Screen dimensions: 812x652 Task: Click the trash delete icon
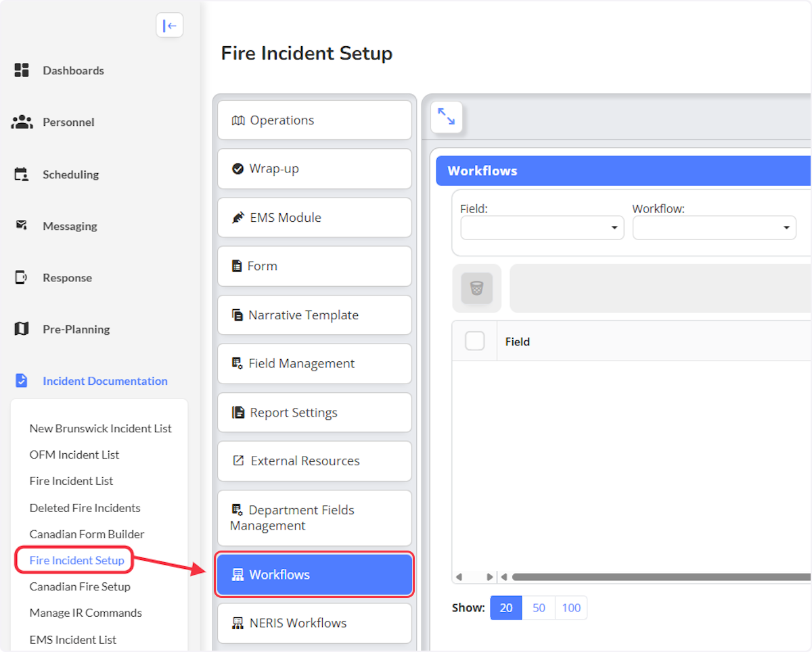477,288
